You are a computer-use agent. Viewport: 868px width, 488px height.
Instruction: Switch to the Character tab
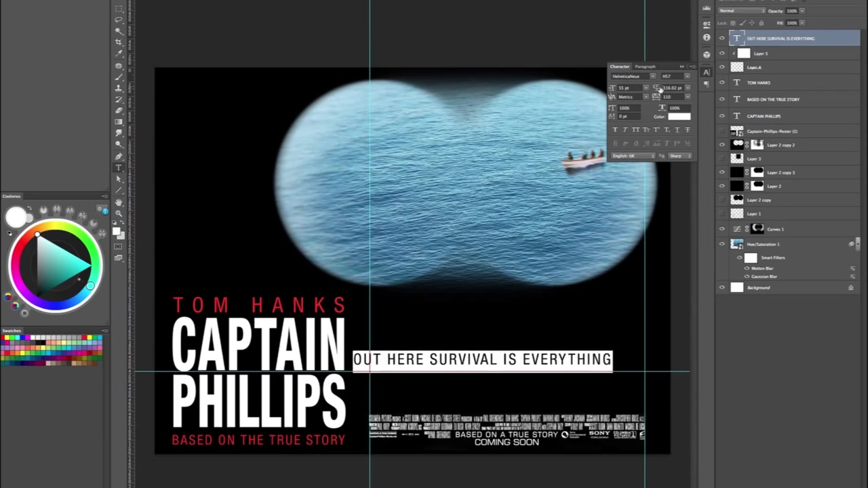[x=620, y=66]
